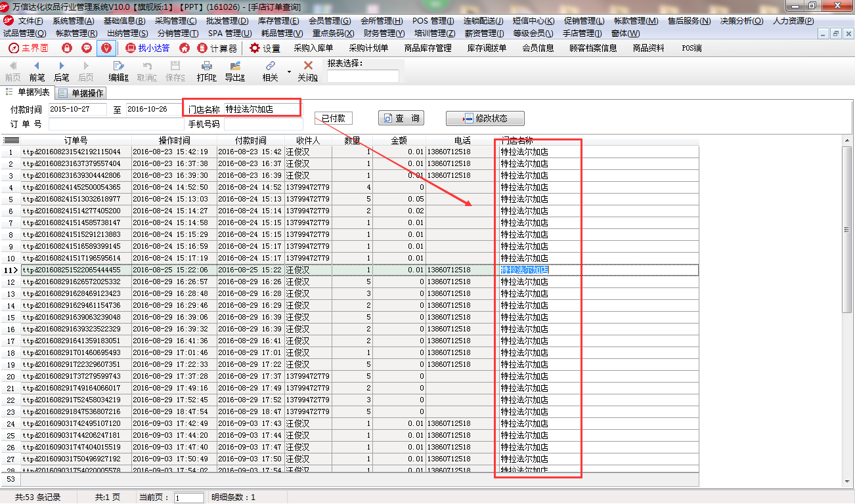
Task: Click the 查询 query button
Action: tap(401, 118)
